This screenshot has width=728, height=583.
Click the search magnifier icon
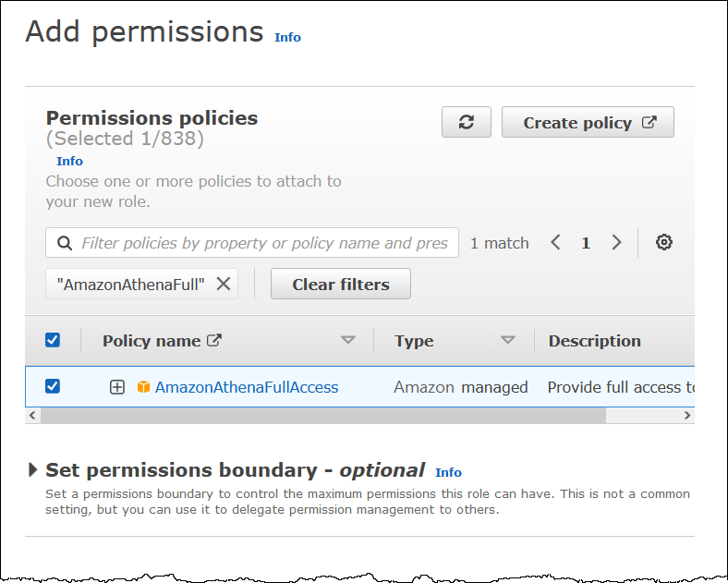click(65, 243)
